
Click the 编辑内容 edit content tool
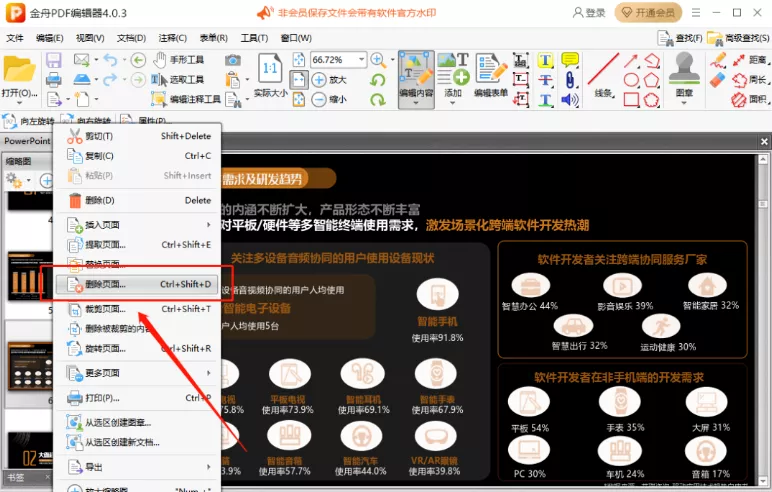coord(415,75)
